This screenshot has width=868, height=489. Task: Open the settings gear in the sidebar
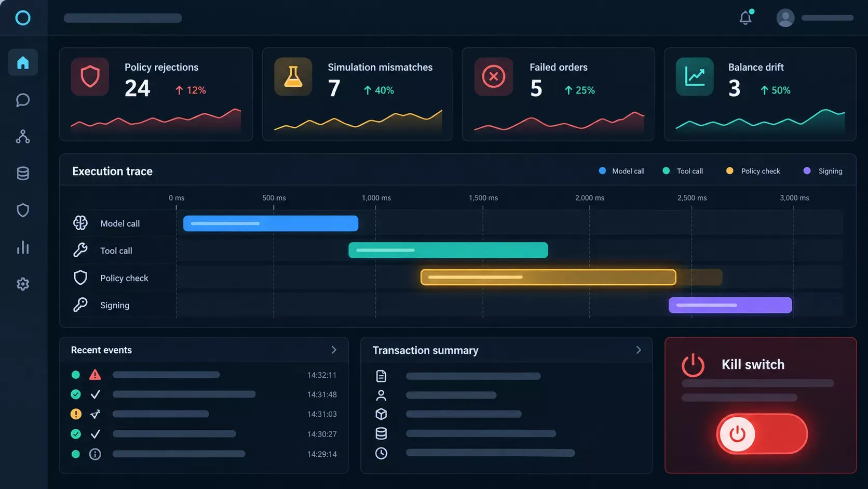coord(23,284)
